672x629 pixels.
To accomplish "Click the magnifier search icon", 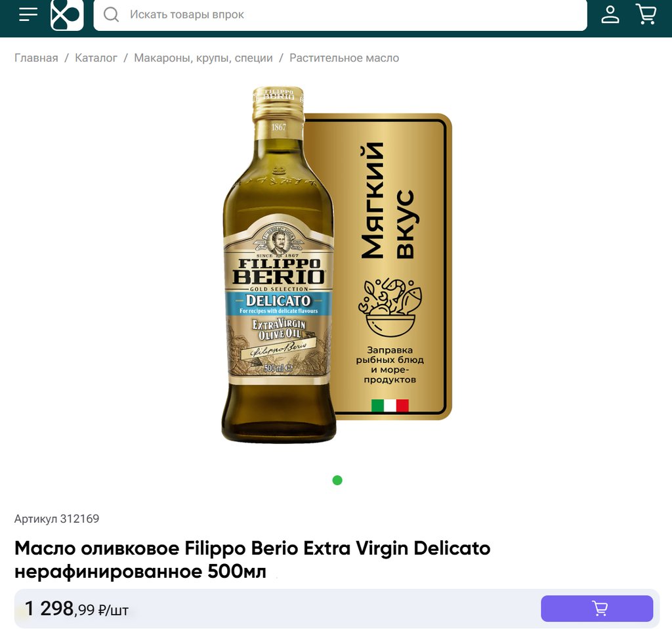I will [112, 14].
